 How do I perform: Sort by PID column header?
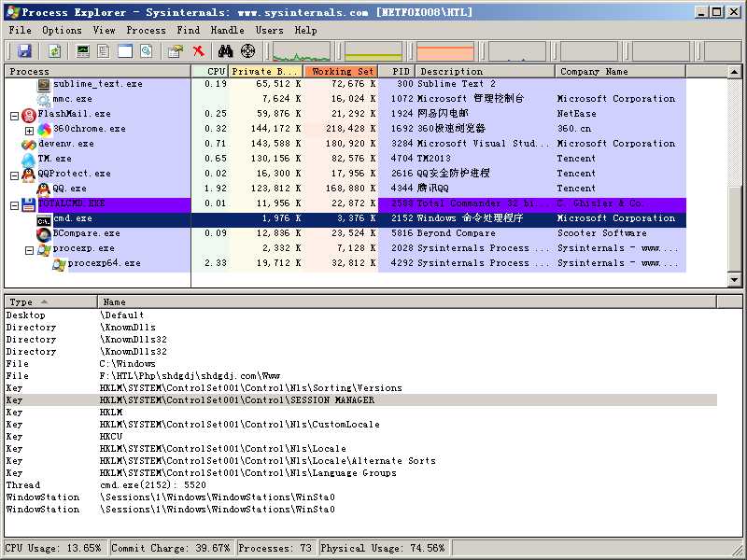(x=397, y=72)
